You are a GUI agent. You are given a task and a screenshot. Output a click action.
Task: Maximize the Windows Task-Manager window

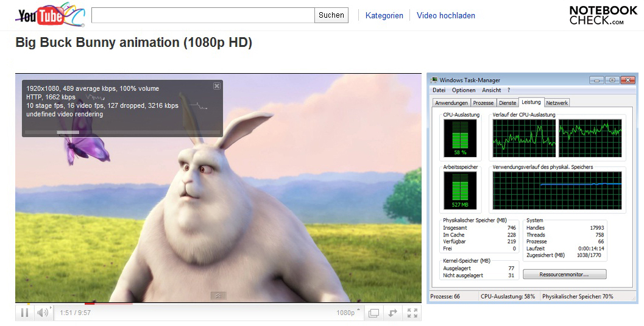[612, 80]
